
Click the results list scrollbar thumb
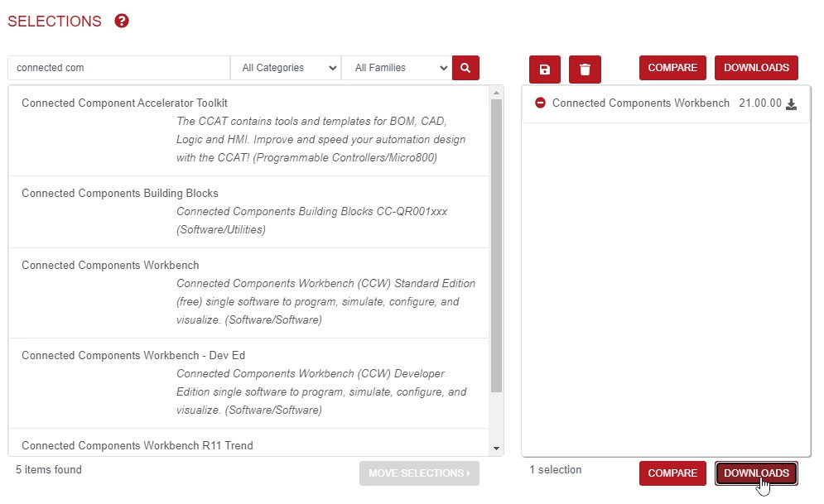pyautogui.click(x=496, y=246)
